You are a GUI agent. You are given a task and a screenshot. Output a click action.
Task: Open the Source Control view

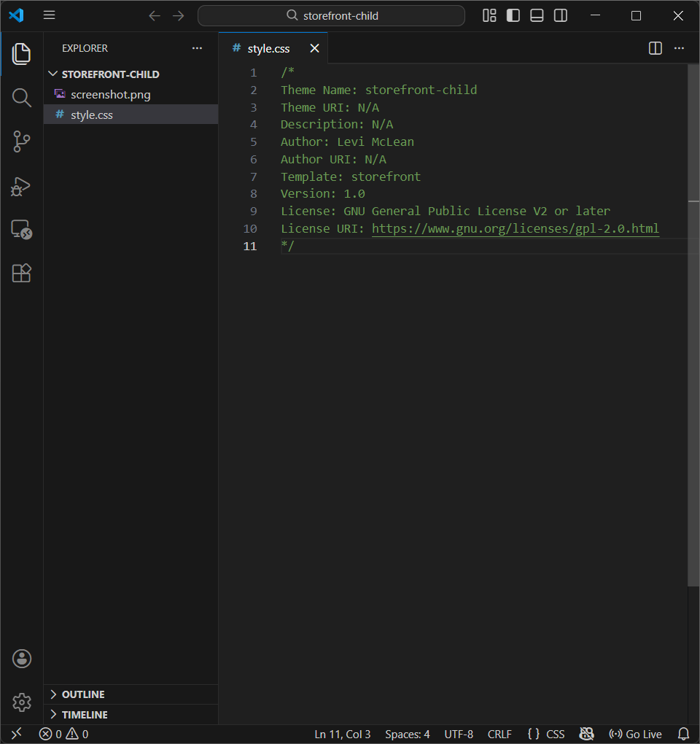[x=22, y=142]
